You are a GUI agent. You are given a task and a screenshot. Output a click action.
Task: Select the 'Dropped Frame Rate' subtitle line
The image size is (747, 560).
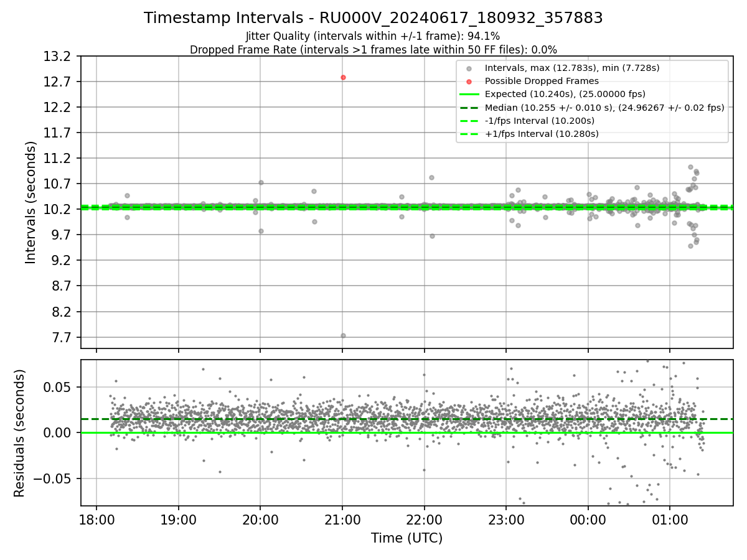(x=374, y=49)
